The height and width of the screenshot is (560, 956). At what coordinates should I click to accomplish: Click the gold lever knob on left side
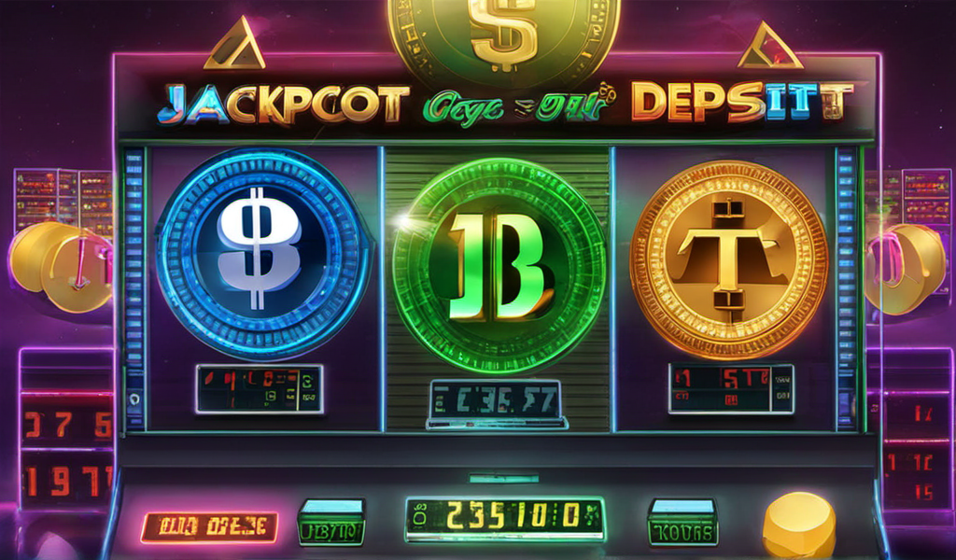pyautogui.click(x=60, y=266)
